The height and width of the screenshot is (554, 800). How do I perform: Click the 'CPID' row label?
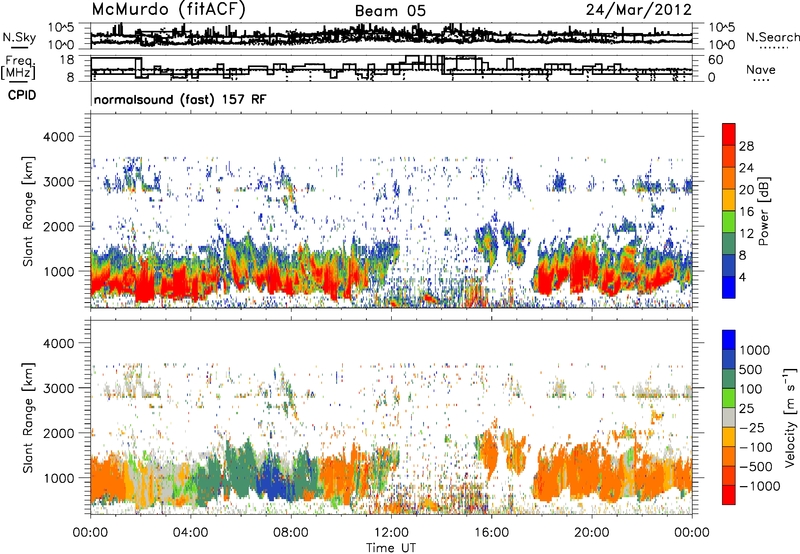pos(22,95)
